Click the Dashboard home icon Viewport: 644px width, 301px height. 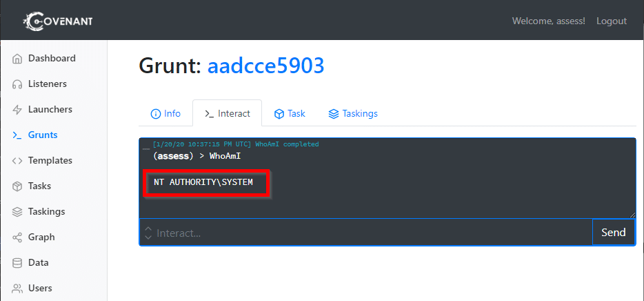(x=17, y=59)
